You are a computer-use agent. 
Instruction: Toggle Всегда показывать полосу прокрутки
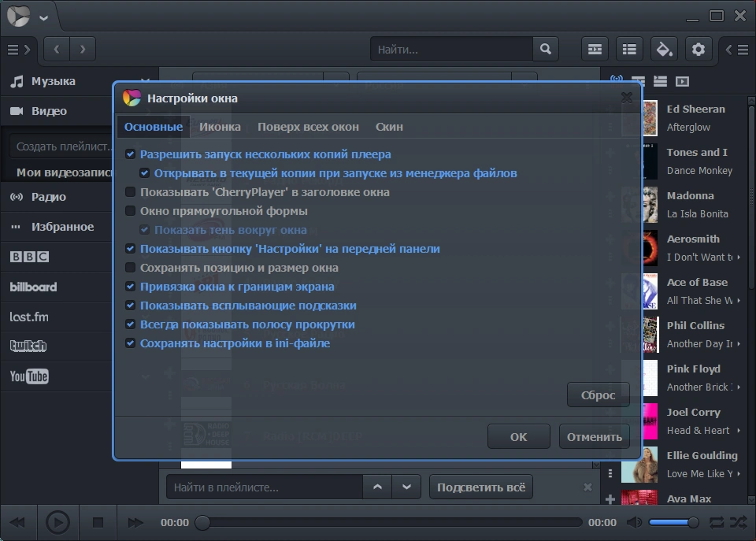[130, 324]
